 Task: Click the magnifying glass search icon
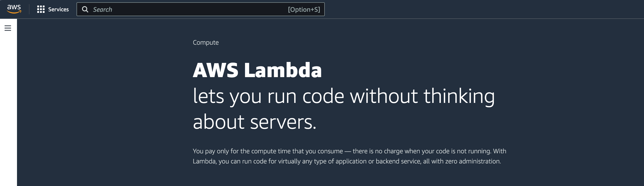point(85,9)
